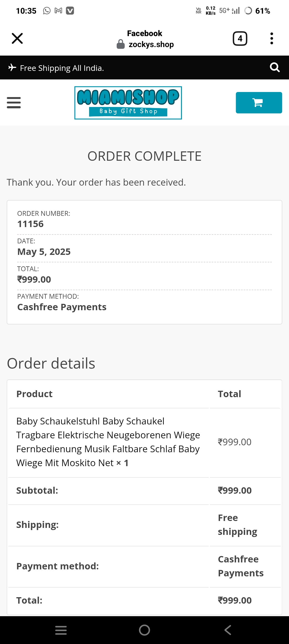This screenshot has height=644, width=289.
Task: Tap the battery indicator showing 61%
Action: pyautogui.click(x=257, y=11)
